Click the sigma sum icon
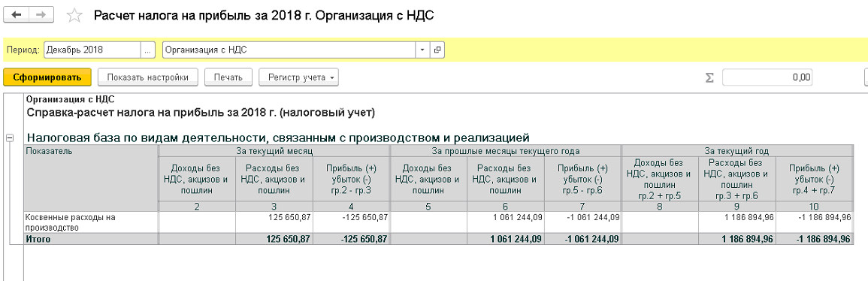The image size is (868, 281). click(x=709, y=77)
